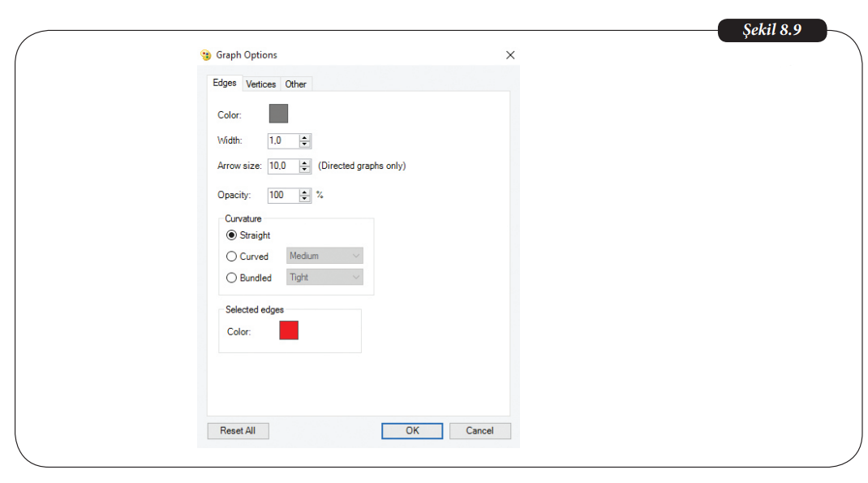Viewport: 868px width, 483px height.
Task: Lower Opacity using the down spinner
Action: [305, 199]
